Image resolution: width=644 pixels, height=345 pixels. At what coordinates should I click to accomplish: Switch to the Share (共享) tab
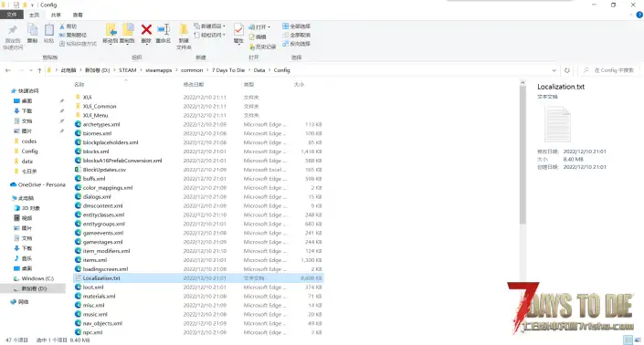click(56, 15)
